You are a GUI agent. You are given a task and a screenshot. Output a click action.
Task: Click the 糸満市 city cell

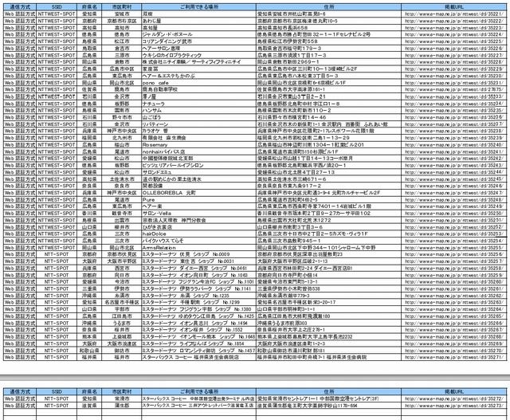[122, 296]
